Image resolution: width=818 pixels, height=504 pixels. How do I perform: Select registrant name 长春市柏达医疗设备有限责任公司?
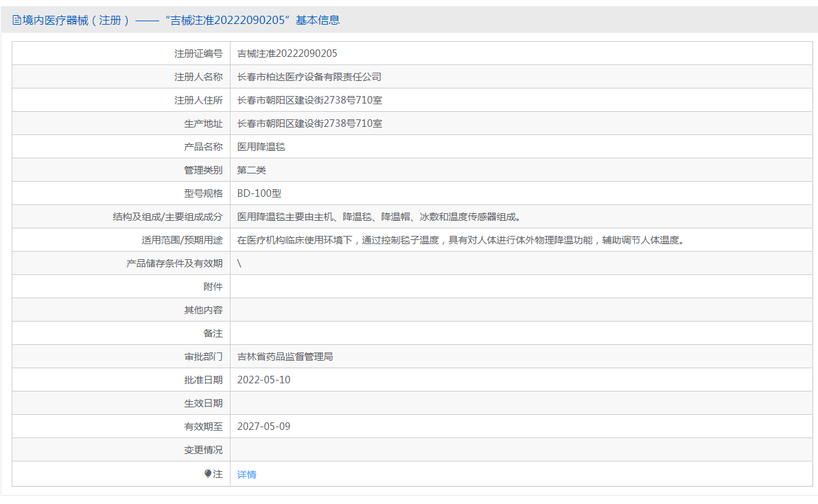(x=309, y=77)
